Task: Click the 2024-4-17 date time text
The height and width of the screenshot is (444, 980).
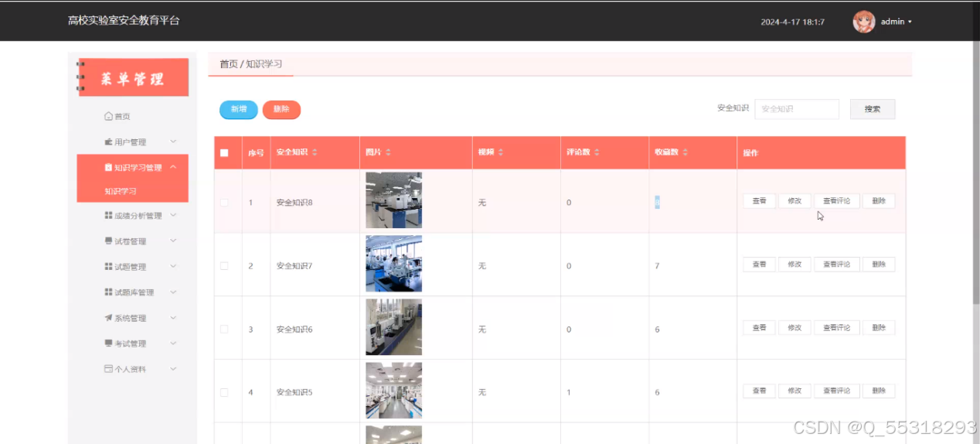Action: pyautogui.click(x=792, y=22)
